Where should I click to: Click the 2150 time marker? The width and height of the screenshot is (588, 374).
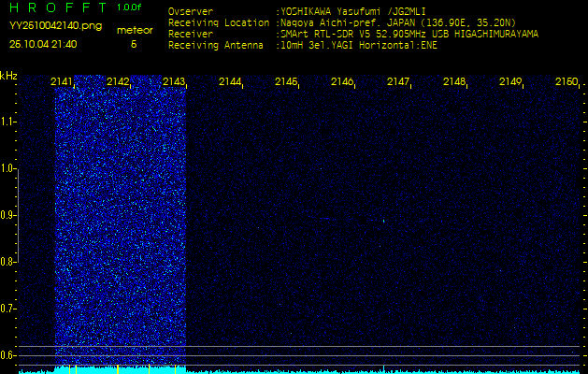click(566, 81)
